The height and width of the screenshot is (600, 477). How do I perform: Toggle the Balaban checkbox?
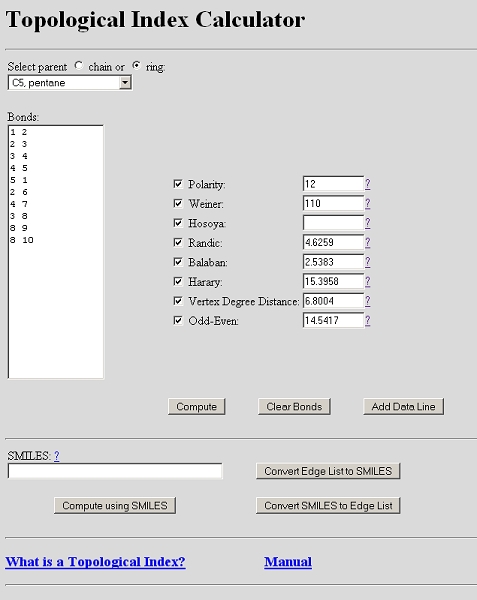(x=178, y=262)
